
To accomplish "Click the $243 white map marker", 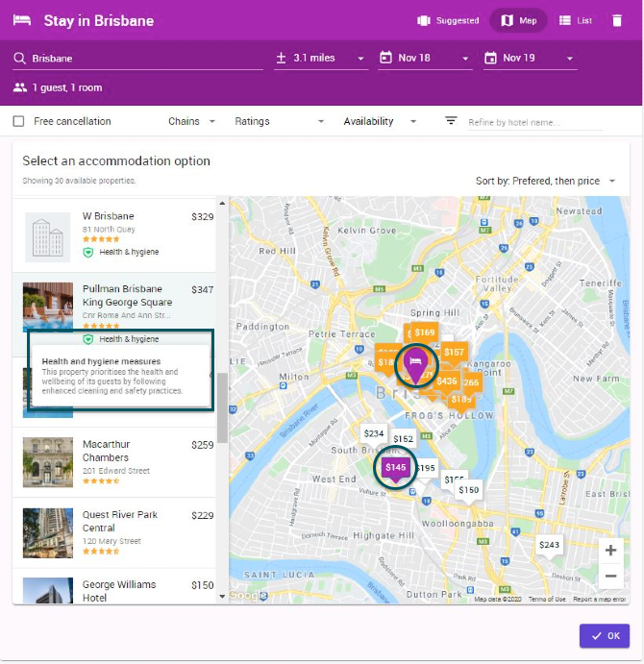I will coord(549,545).
